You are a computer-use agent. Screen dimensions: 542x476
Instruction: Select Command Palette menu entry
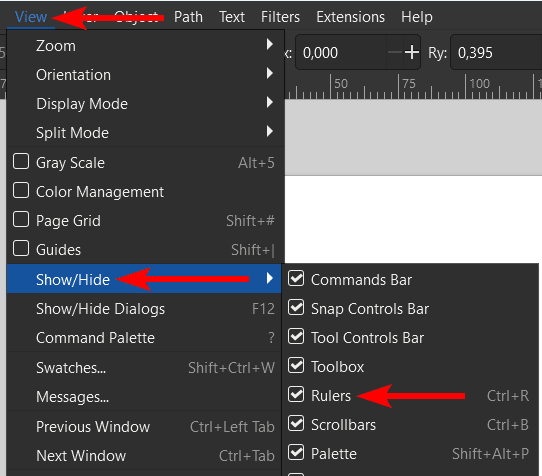tap(145, 338)
